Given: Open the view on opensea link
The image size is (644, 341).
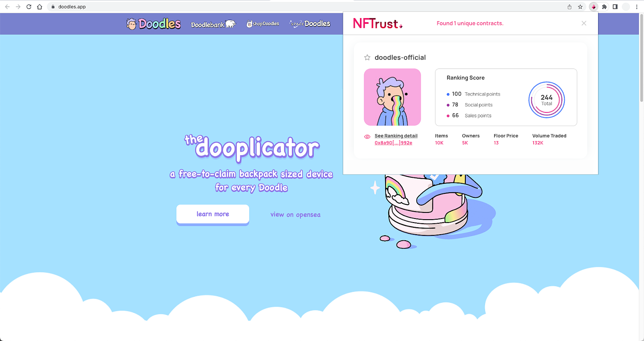Looking at the screenshot, I should coord(295,214).
